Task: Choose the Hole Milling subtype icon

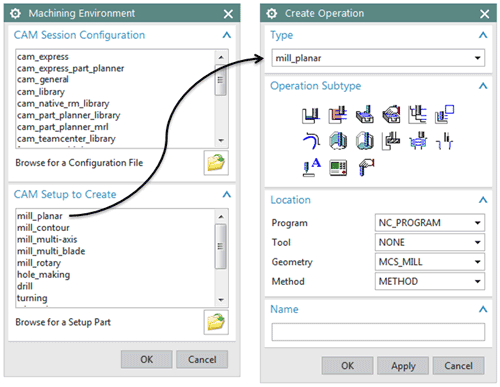Action: coord(418,141)
